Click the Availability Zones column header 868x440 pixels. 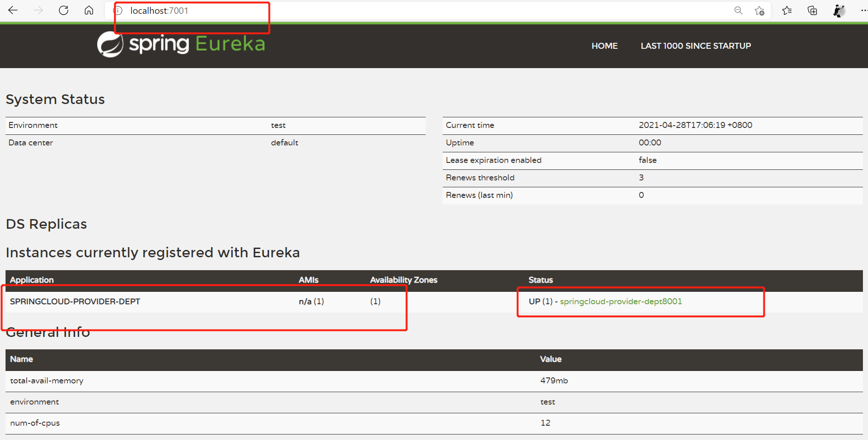pos(404,280)
